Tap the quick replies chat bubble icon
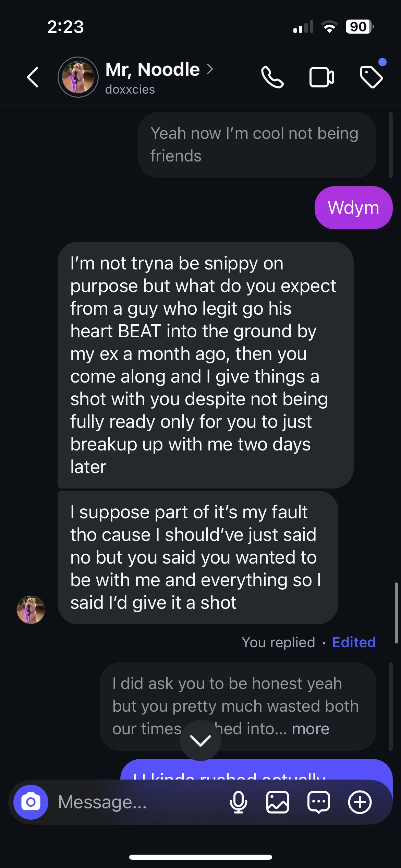 pyautogui.click(x=319, y=802)
